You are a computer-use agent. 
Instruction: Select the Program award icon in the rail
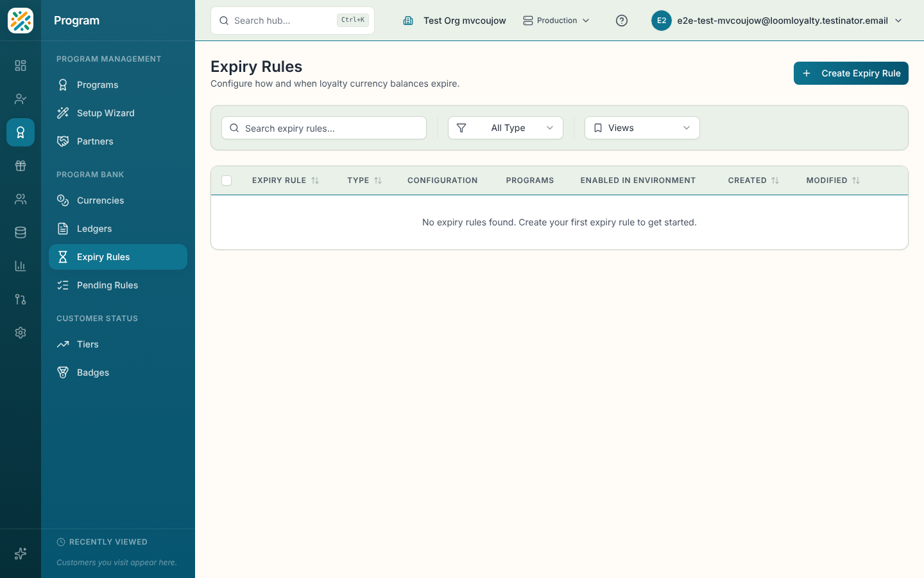(21, 132)
